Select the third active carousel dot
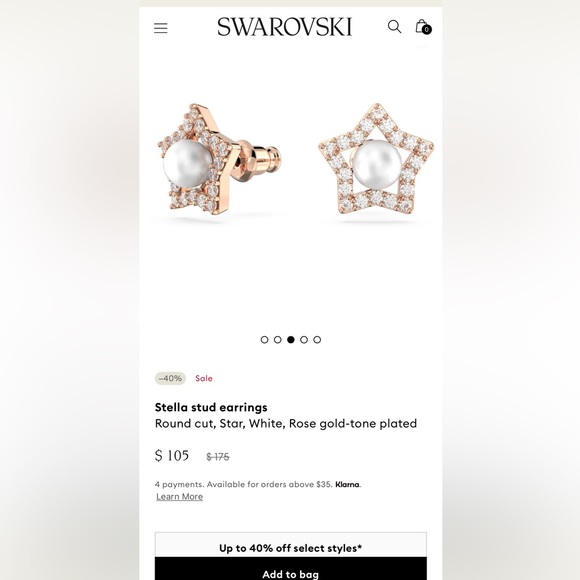 [x=291, y=340]
